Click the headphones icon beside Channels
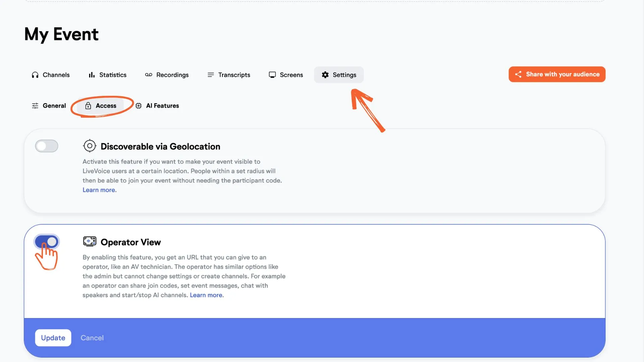 click(x=35, y=75)
